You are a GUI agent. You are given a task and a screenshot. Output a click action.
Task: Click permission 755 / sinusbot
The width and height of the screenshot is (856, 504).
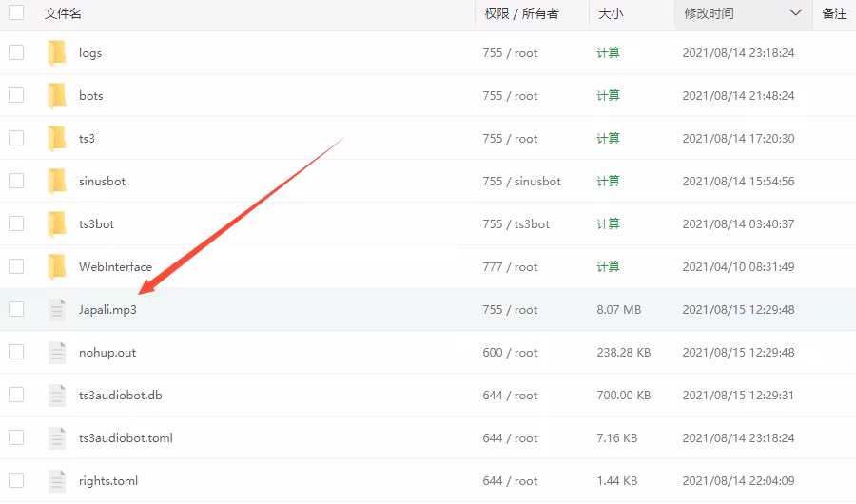(521, 182)
